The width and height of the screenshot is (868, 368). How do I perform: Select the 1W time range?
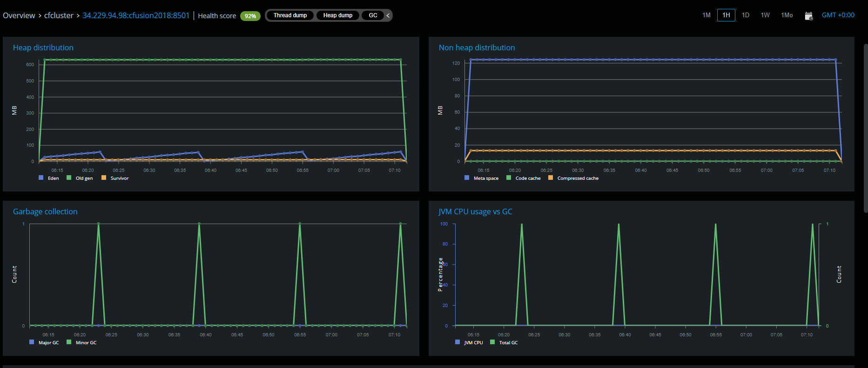click(x=765, y=15)
